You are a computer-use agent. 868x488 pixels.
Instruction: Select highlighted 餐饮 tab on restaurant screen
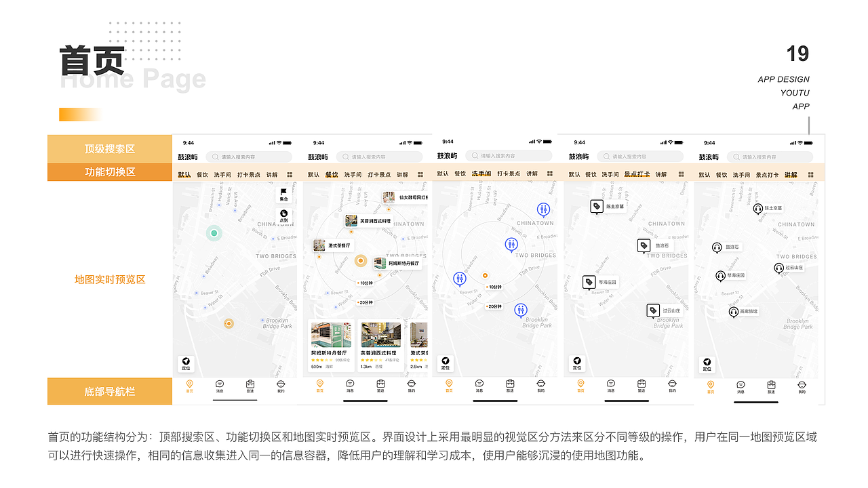(332, 175)
